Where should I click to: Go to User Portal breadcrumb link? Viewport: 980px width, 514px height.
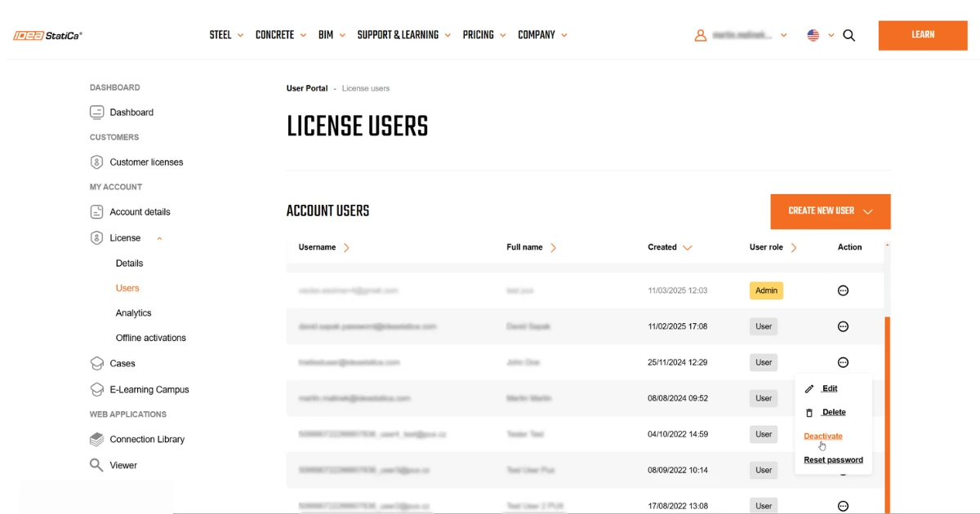click(x=307, y=88)
